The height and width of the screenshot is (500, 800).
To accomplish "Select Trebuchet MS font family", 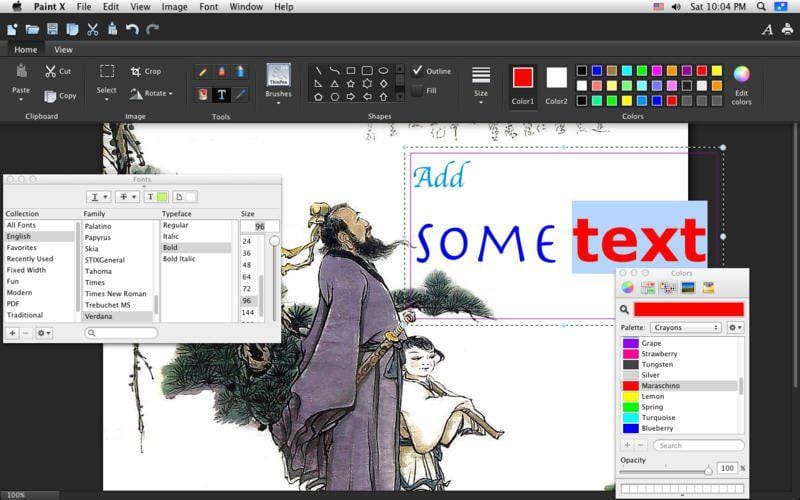I will coord(107,305).
